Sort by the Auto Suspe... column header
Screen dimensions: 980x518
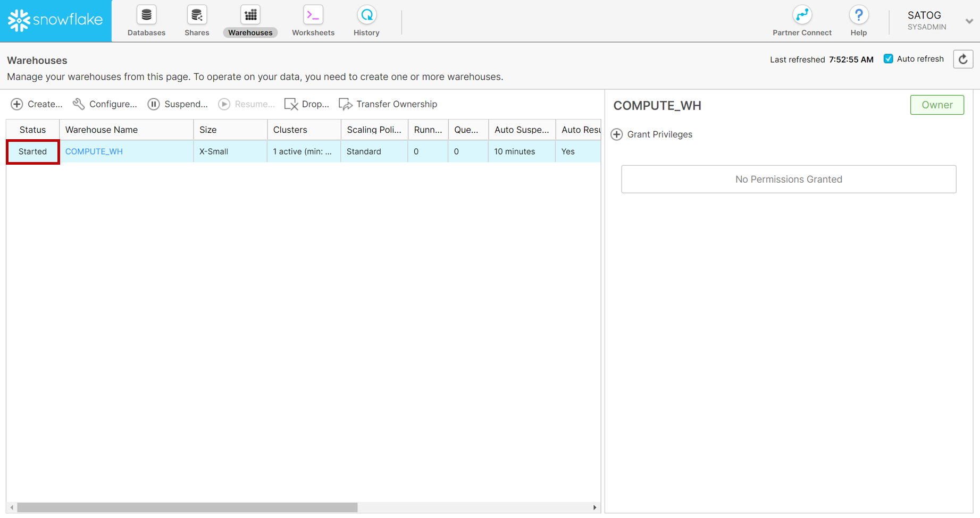[522, 130]
